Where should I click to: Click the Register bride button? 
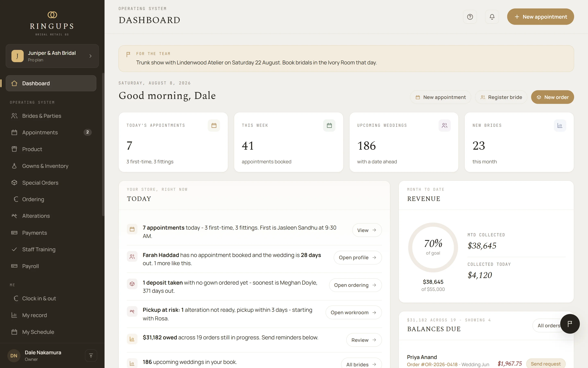[x=501, y=97]
